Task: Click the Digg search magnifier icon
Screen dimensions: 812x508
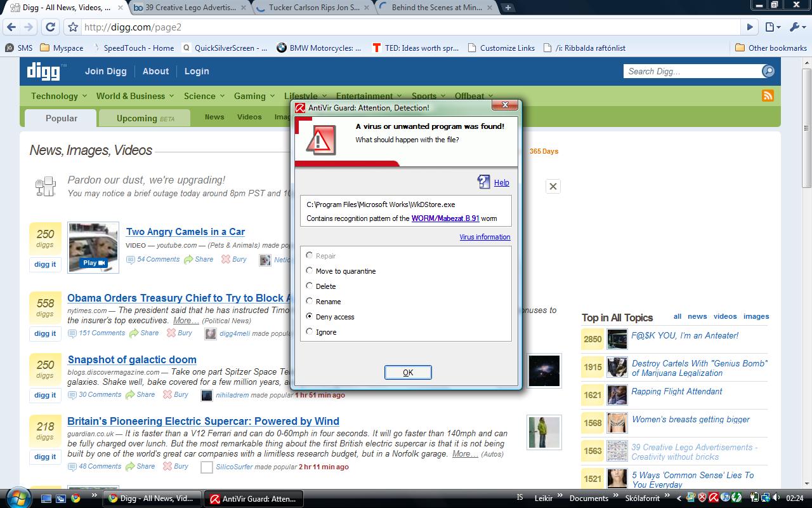Action: click(768, 71)
